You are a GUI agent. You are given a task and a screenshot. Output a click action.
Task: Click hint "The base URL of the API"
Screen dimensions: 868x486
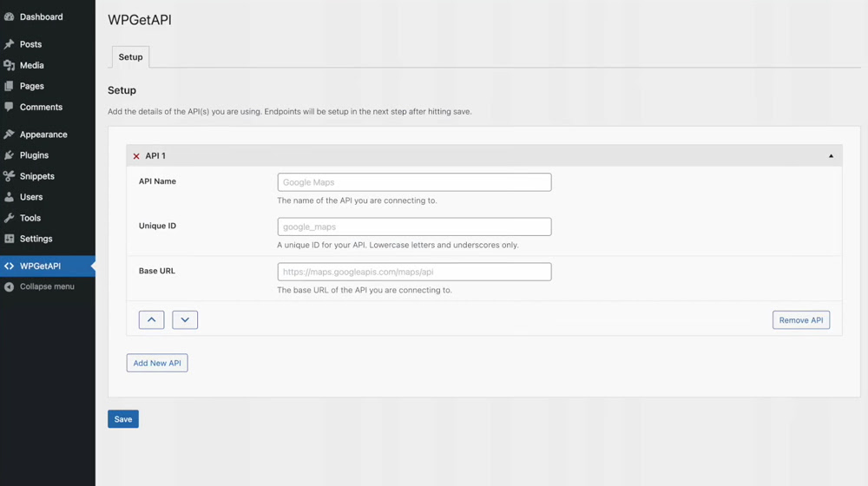coord(365,290)
